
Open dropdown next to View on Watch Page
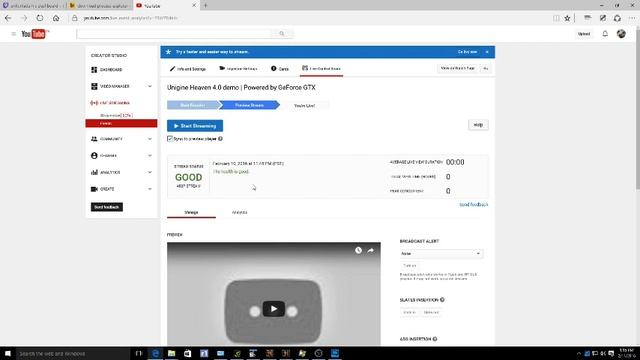pos(486,68)
